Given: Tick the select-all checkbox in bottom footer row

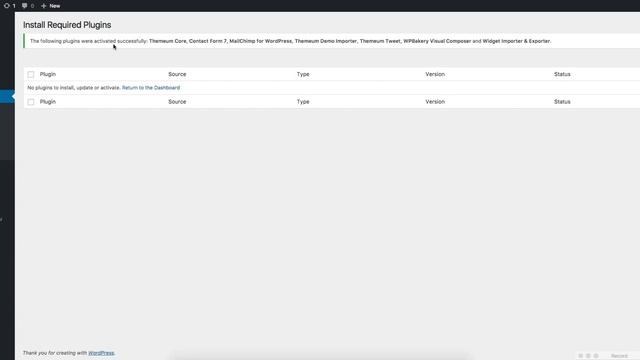Looking at the screenshot, I should click(x=31, y=102).
